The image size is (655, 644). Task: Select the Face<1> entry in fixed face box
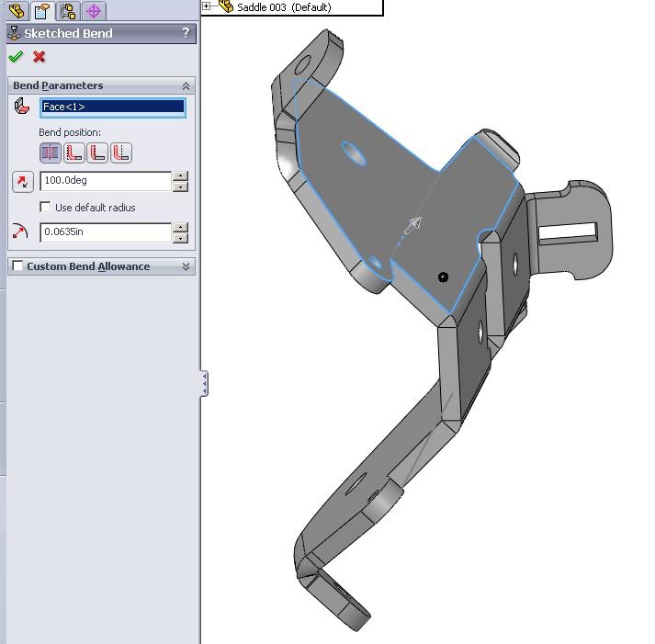point(113,107)
